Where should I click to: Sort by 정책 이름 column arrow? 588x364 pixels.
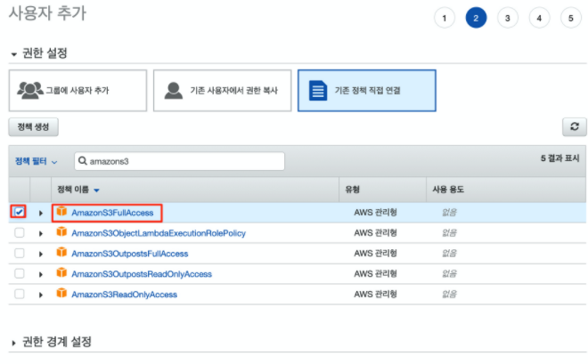(96, 190)
